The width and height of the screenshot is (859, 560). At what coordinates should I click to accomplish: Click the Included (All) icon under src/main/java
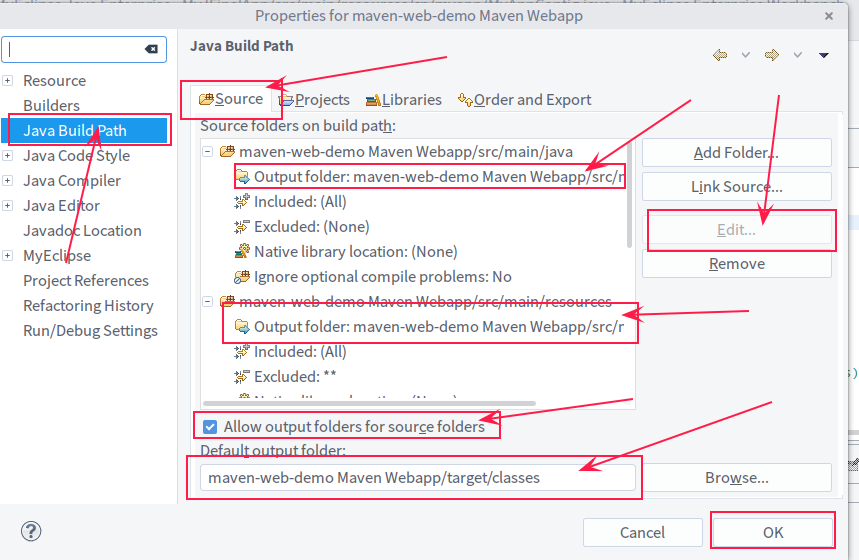click(x=242, y=202)
